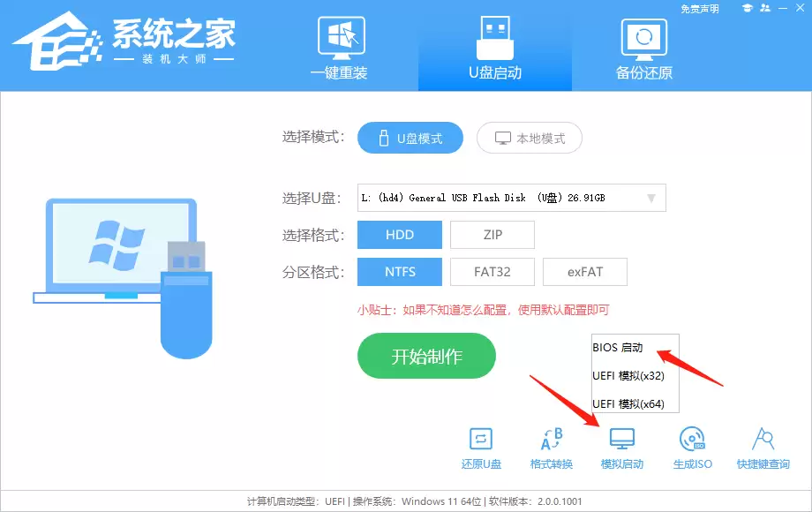Select NTFS partition format
Viewport: 812px width, 512px height.
click(x=400, y=272)
